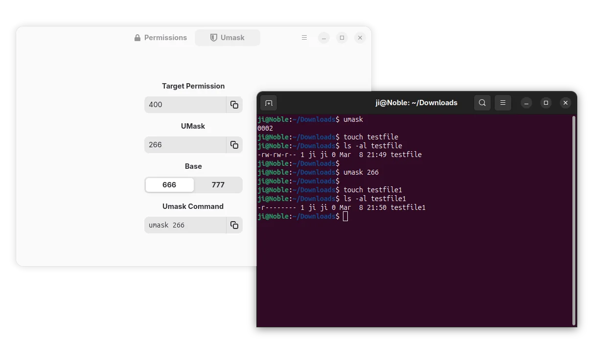
Task: Copy the Target Permission value
Action: tap(234, 105)
